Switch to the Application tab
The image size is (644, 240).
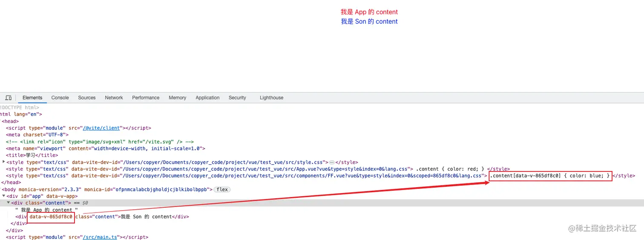(207, 97)
